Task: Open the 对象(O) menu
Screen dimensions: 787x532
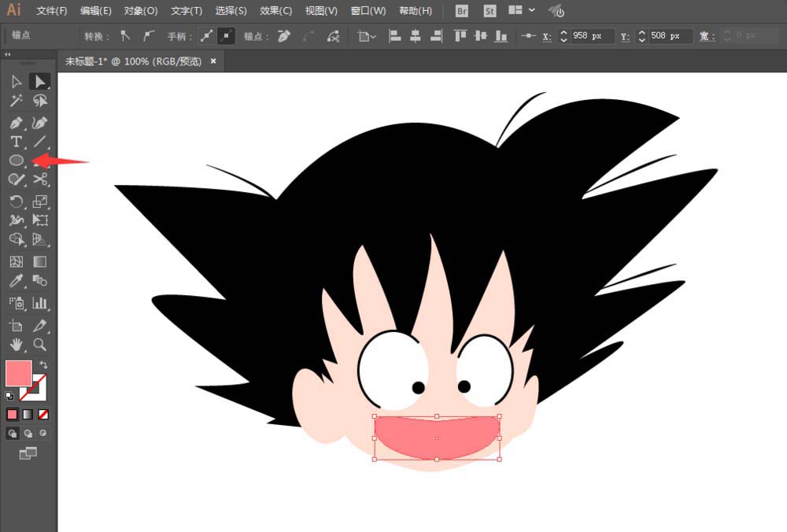Action: click(141, 10)
